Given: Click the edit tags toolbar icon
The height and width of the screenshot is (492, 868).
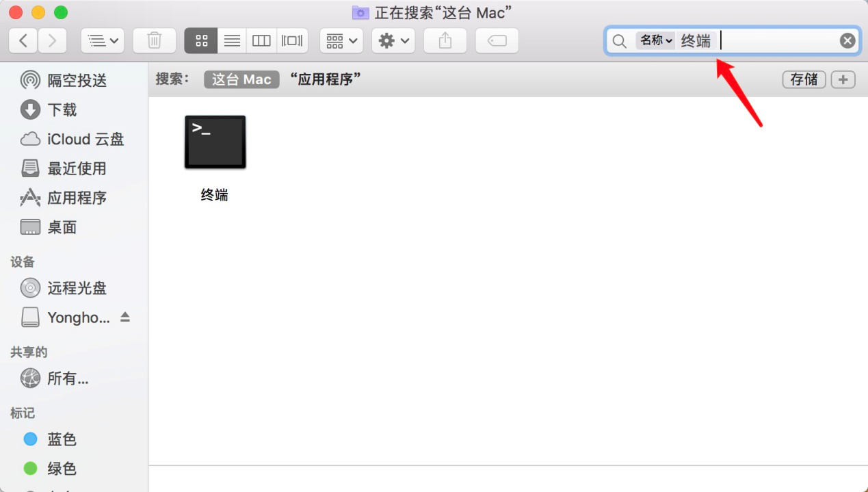Looking at the screenshot, I should pyautogui.click(x=497, y=41).
